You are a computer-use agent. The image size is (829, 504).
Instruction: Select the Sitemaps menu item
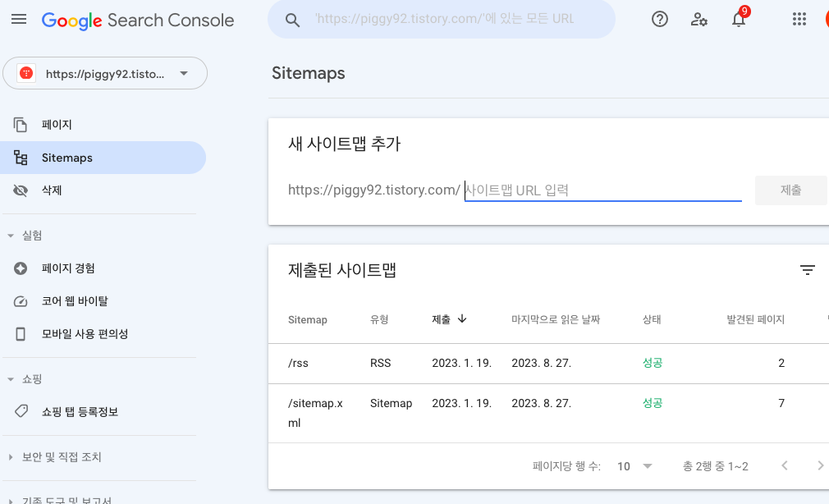[103, 158]
